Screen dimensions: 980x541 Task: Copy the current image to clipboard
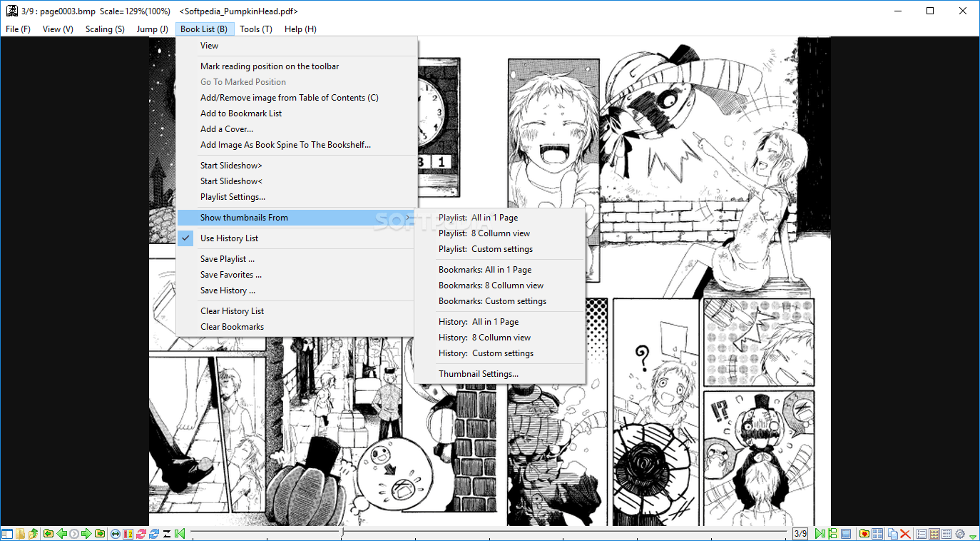[893, 533]
